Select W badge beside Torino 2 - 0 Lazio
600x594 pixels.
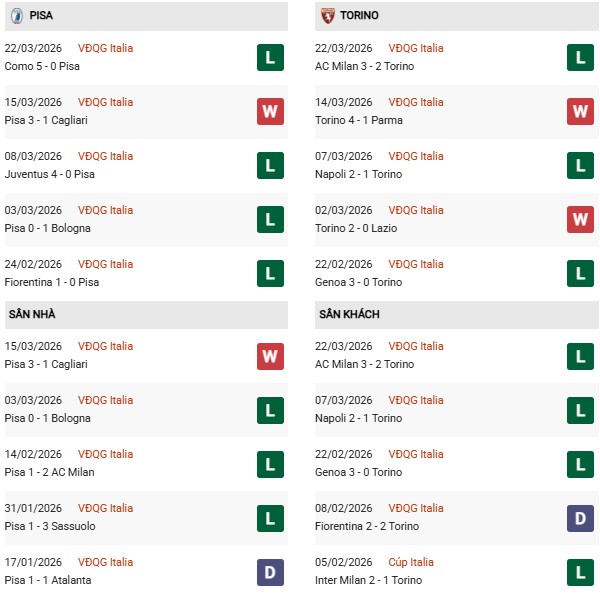click(x=580, y=219)
